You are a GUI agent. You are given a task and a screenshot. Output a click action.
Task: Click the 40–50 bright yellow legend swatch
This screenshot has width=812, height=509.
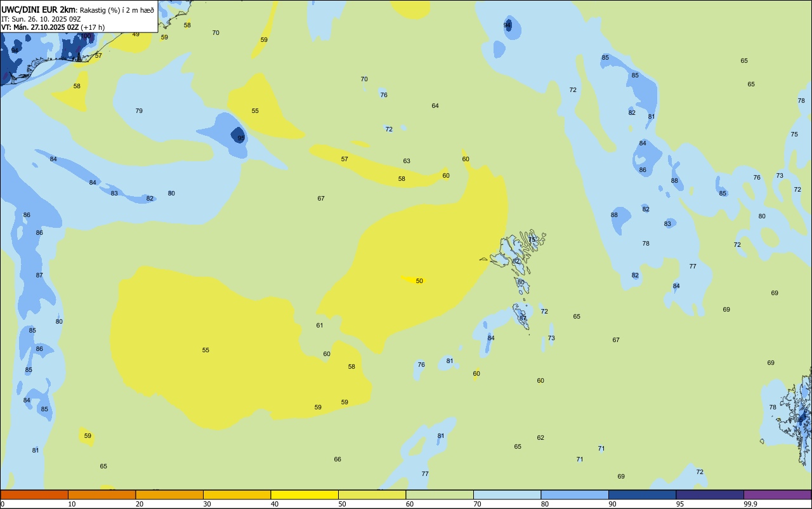[x=304, y=494]
